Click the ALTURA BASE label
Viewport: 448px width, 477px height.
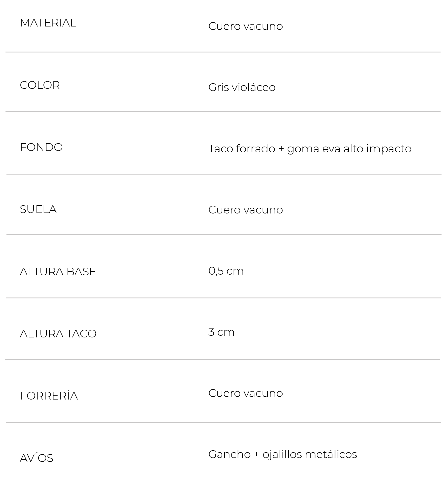click(58, 271)
